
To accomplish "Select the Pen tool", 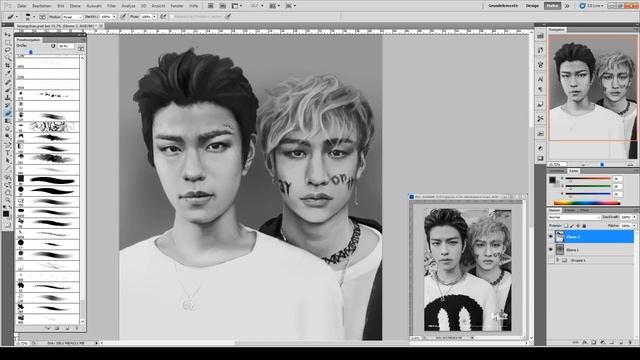I will point(8,144).
